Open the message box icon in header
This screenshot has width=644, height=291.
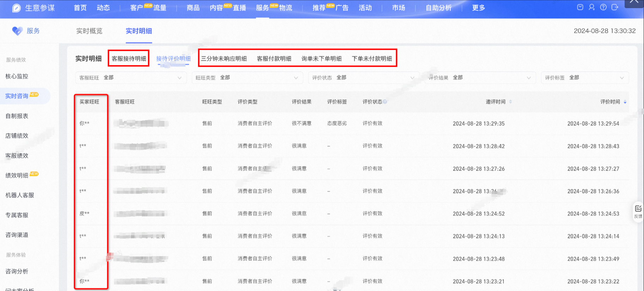580,7
